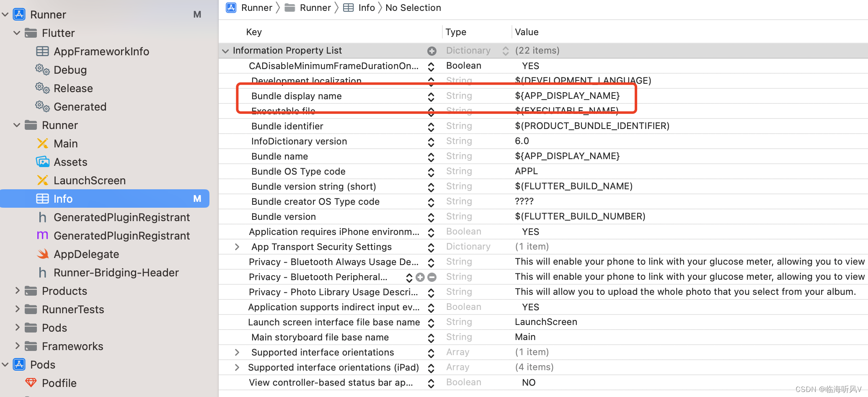Click the NO value for View controller-based status bar
This screenshot has height=397, width=868.
tap(529, 383)
